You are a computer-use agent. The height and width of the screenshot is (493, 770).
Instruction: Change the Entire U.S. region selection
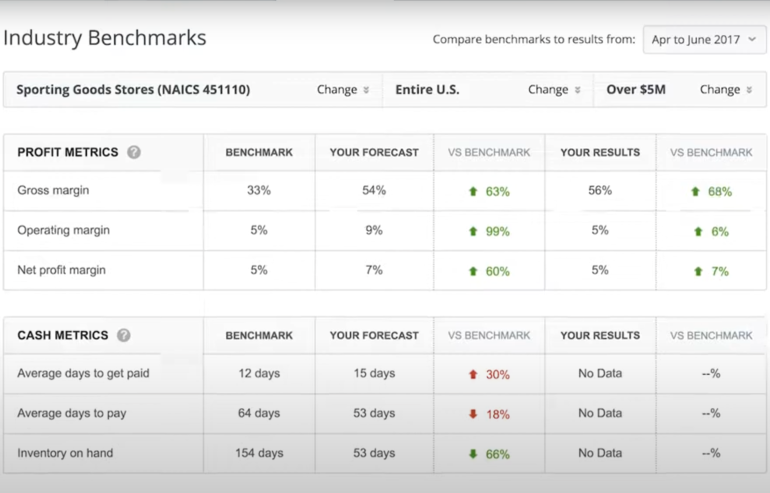click(x=554, y=90)
